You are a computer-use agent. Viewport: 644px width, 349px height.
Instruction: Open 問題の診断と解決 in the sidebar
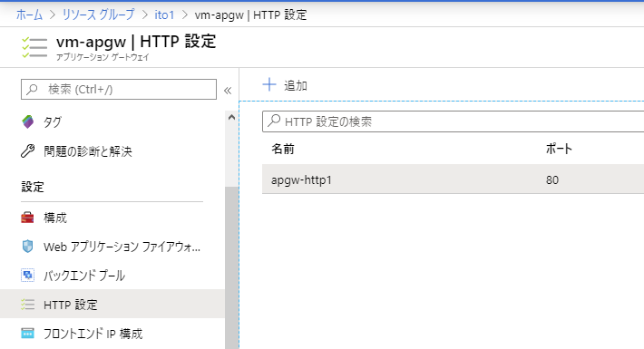(x=88, y=151)
